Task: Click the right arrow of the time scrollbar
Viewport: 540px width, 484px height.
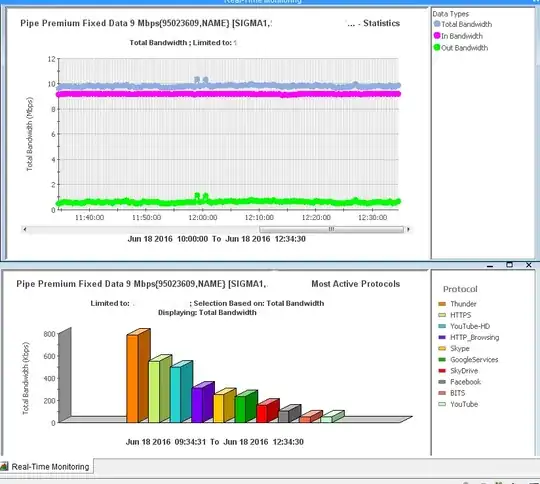Action: 408,229
